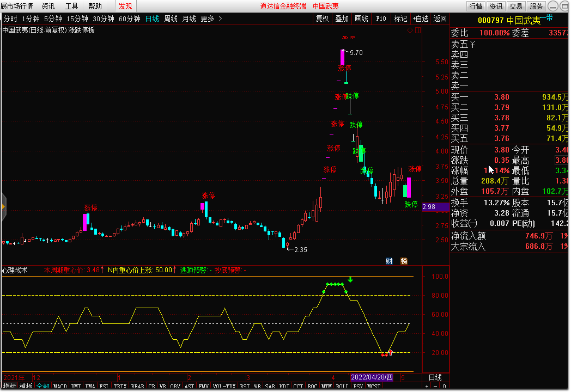Select the VOL-TDX indicator tab

click(224, 386)
